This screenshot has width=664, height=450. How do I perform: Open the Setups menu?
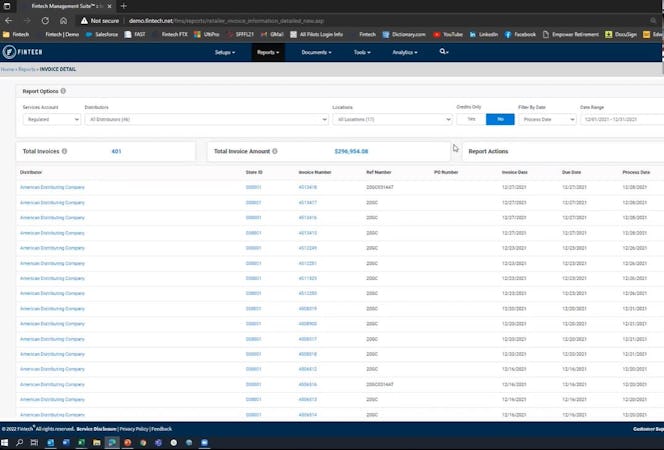[225, 52]
